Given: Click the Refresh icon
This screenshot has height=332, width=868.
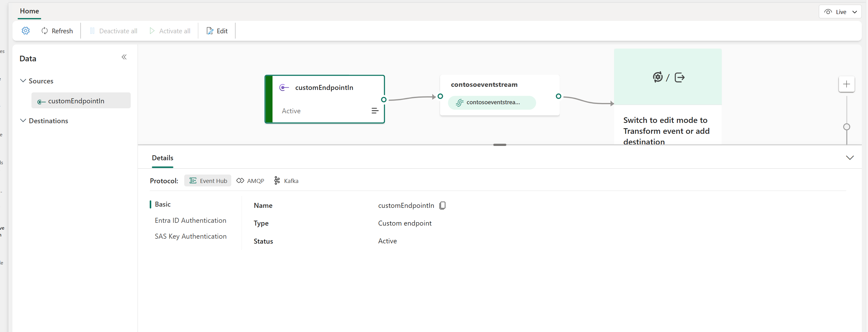Looking at the screenshot, I should pyautogui.click(x=45, y=30).
